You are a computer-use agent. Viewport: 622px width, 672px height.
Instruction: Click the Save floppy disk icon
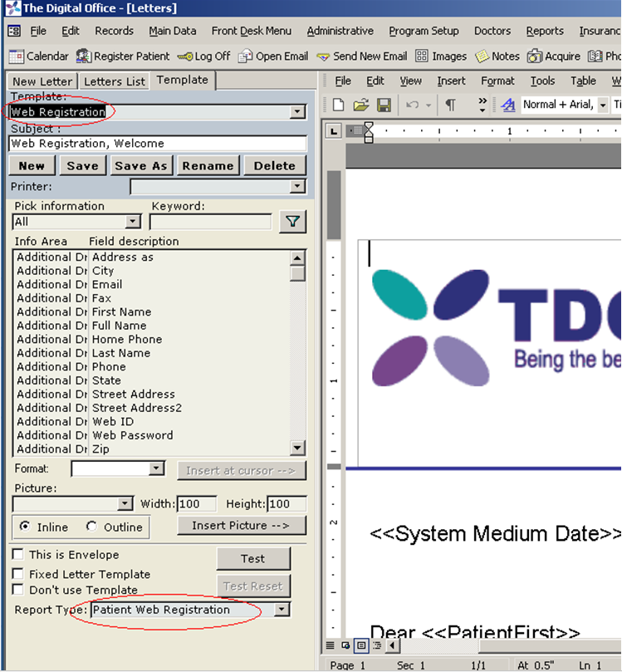tap(384, 105)
